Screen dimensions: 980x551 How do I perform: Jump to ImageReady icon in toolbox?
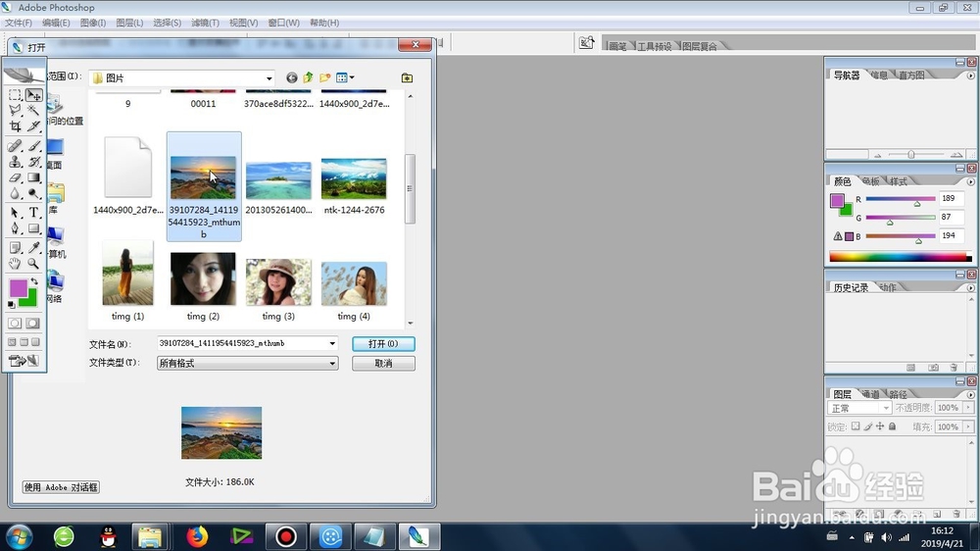click(x=24, y=361)
